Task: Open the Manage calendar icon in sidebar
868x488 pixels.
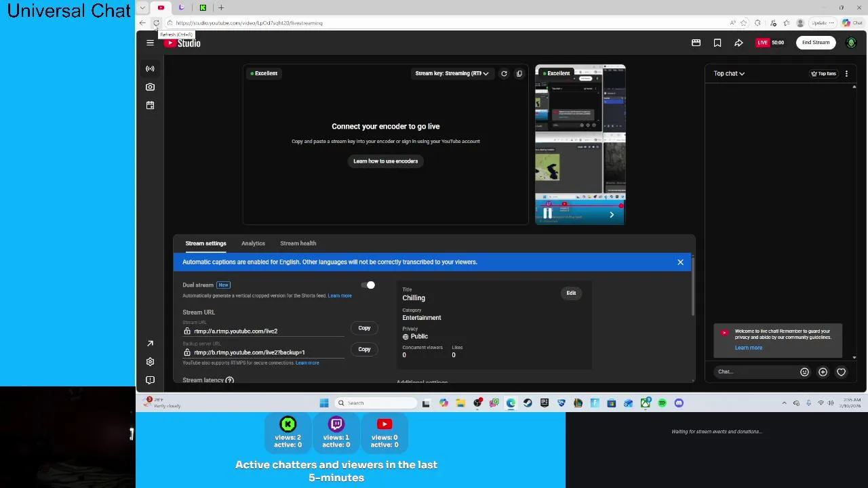Action: (x=150, y=105)
